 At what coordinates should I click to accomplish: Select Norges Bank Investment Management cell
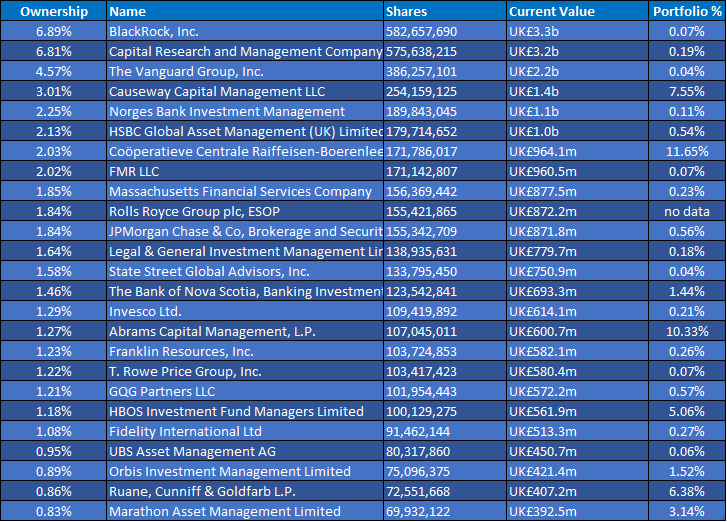pos(245,111)
